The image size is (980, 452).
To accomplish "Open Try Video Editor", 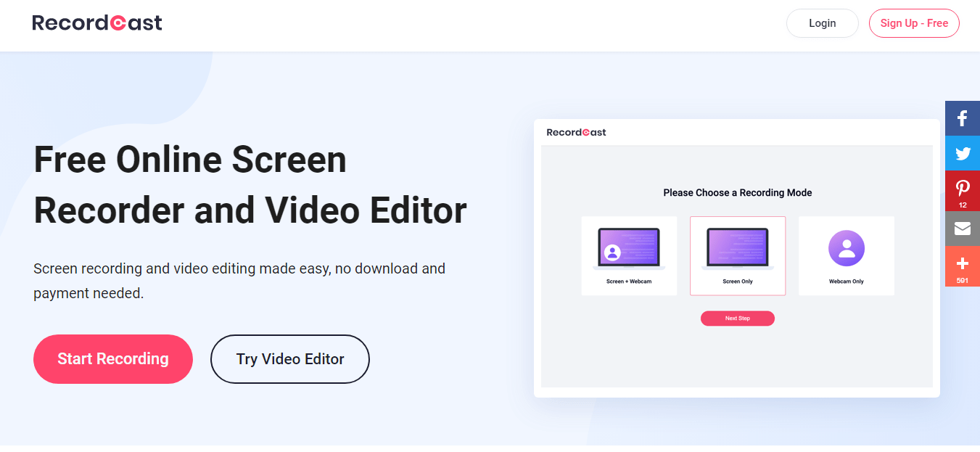I will click(x=289, y=359).
